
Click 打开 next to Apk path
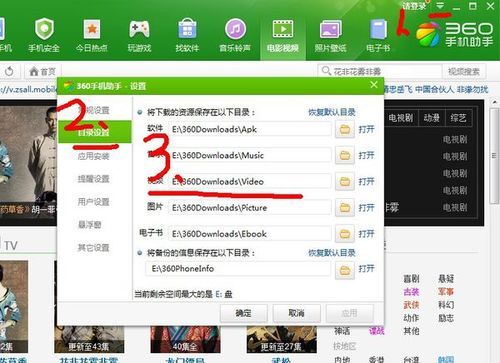[x=366, y=129]
